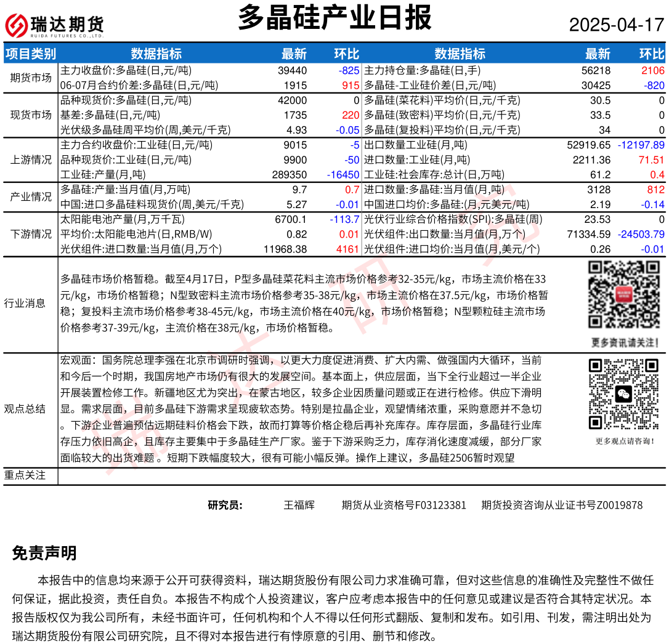
Task: Click the Ruida Futures logo
Action: coord(54,25)
